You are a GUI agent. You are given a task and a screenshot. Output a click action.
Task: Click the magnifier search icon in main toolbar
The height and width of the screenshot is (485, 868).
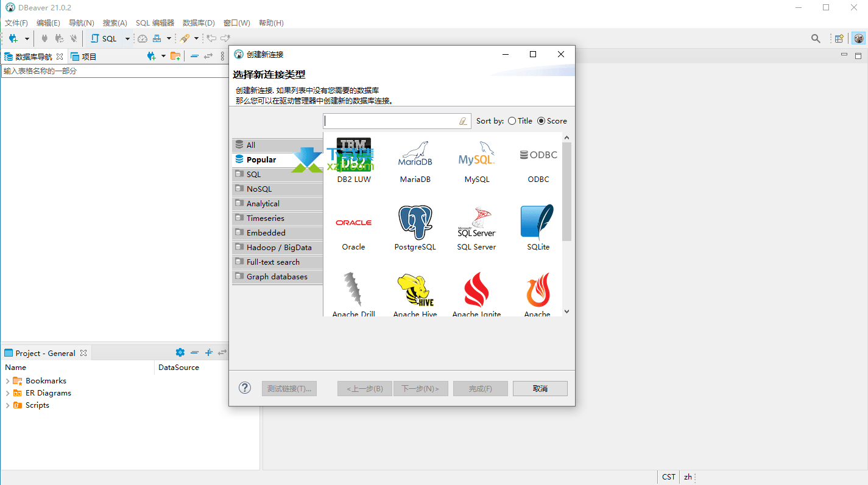[816, 38]
